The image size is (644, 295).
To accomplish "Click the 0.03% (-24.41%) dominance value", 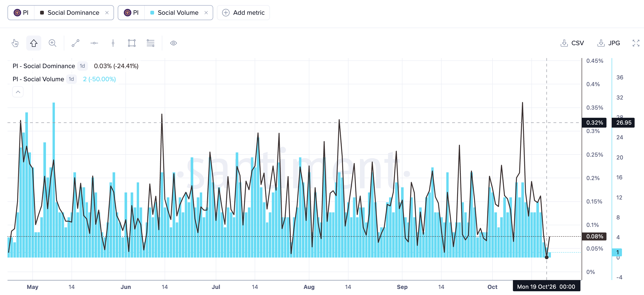I will pos(116,66).
